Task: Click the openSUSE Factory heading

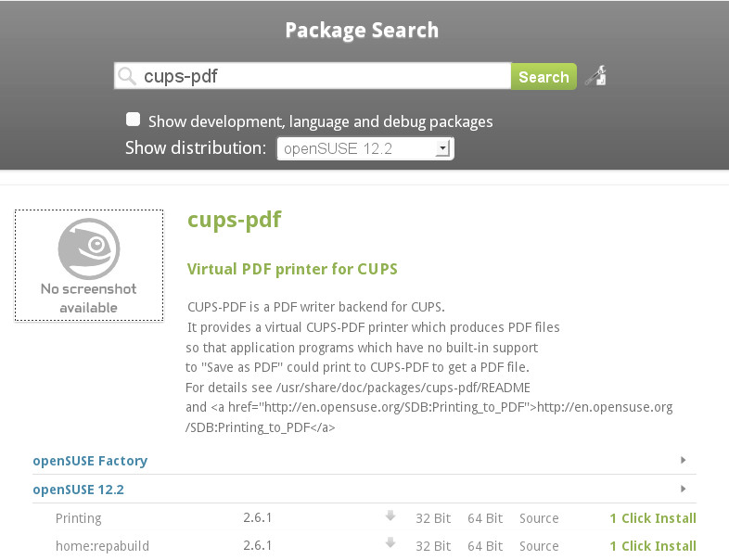Action: pos(90,461)
